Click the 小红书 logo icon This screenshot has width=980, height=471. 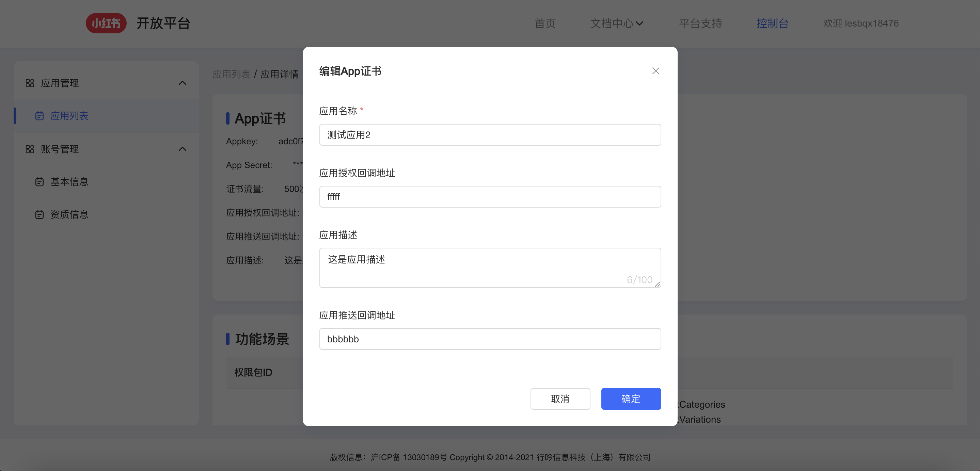point(106,23)
